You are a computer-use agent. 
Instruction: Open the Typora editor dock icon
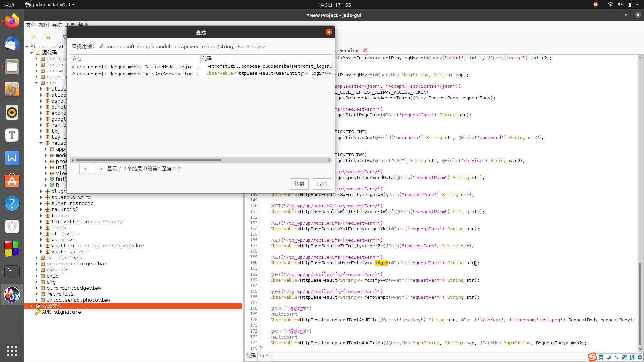click(12, 135)
